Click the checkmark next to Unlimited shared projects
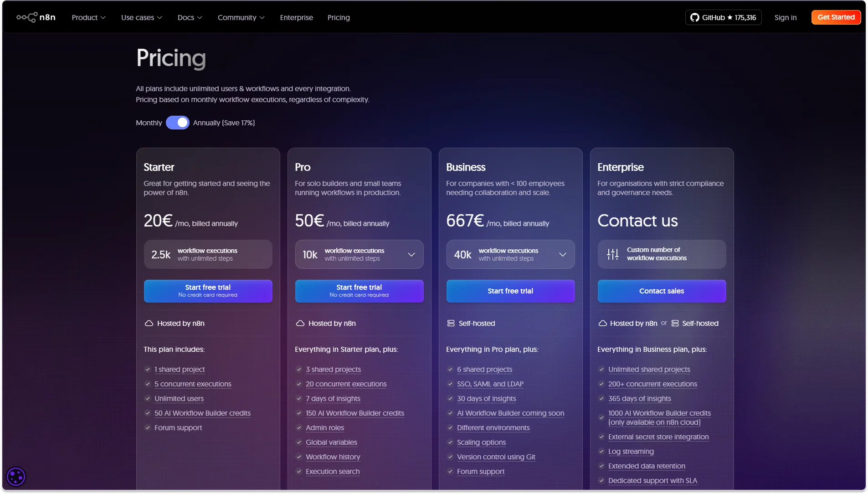 (x=601, y=369)
